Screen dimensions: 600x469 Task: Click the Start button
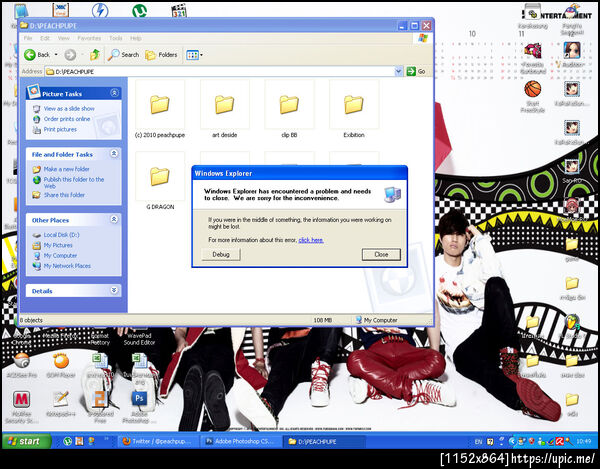coord(26,441)
